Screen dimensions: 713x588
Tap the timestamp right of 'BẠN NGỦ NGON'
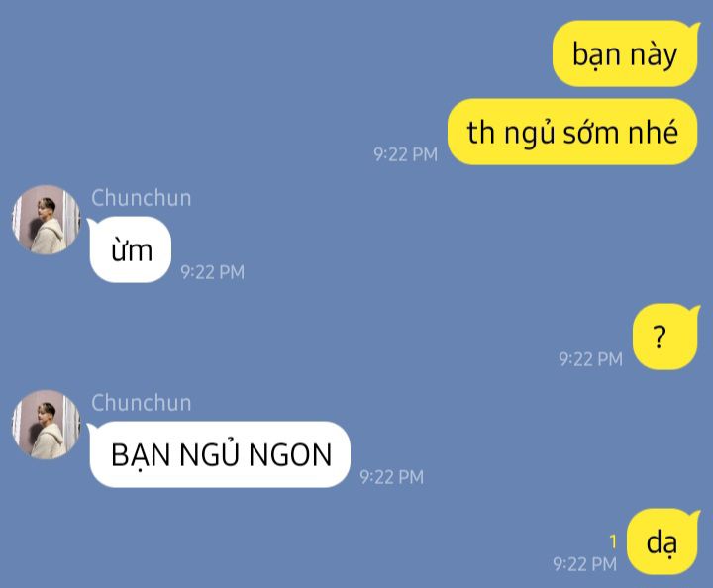coord(391,477)
